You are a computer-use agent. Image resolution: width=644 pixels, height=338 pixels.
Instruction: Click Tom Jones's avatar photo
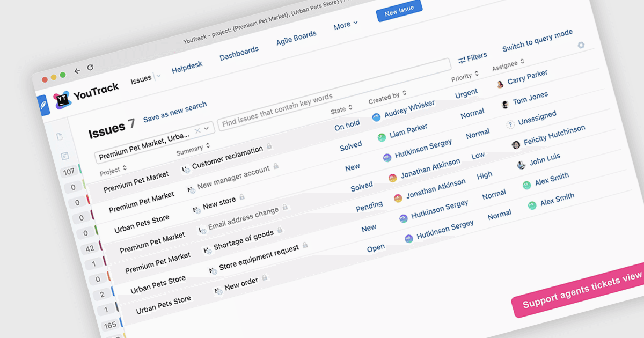click(x=505, y=104)
